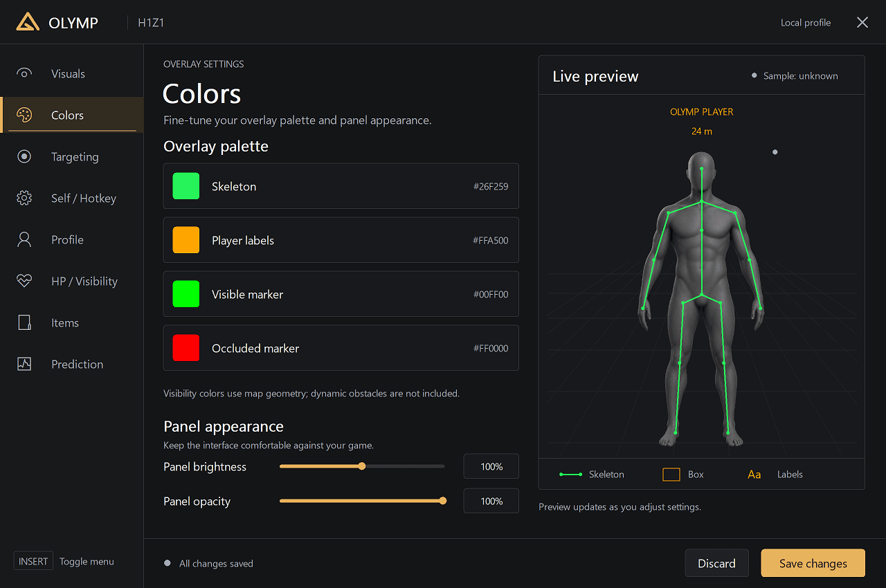This screenshot has height=588, width=886.
Task: Click the Panel opacity 100% value field
Action: click(x=491, y=501)
